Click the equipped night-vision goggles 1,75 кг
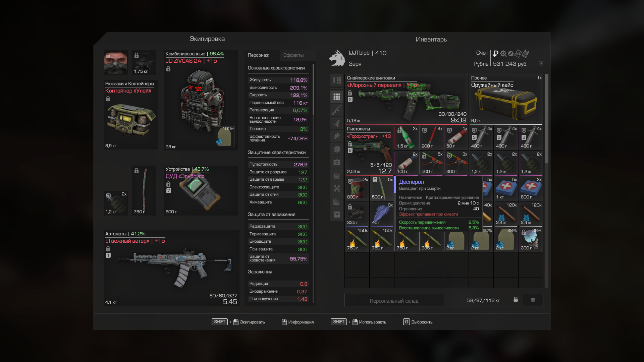The width and height of the screenshot is (644, 362). [144, 62]
